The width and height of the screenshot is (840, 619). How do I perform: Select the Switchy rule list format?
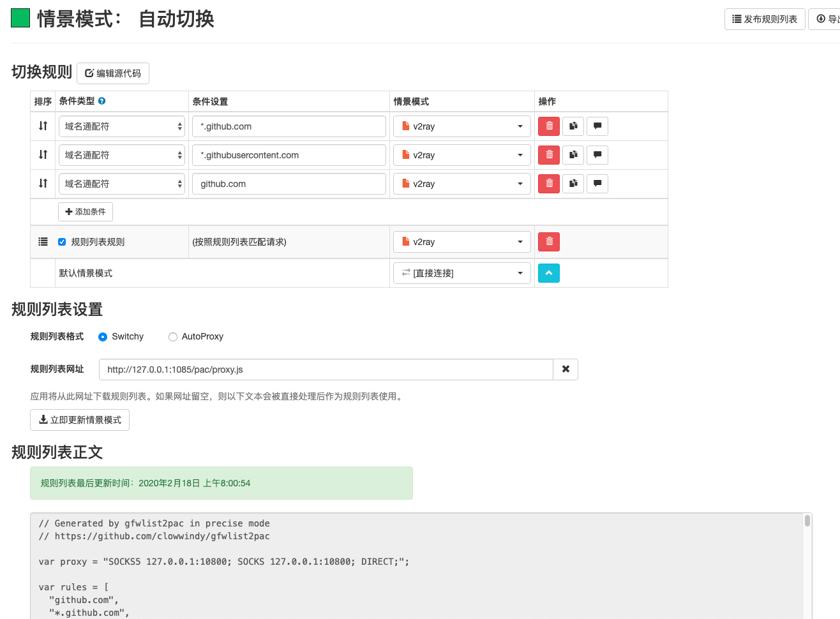[103, 336]
